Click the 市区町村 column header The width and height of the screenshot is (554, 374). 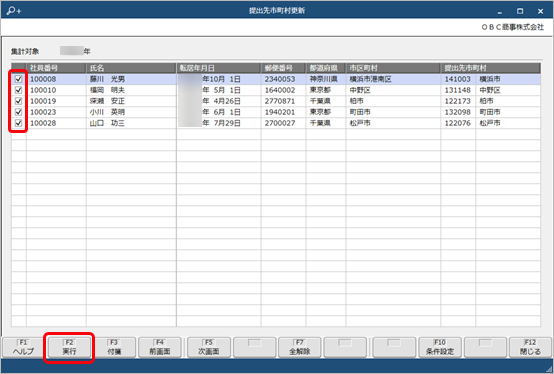coord(393,68)
